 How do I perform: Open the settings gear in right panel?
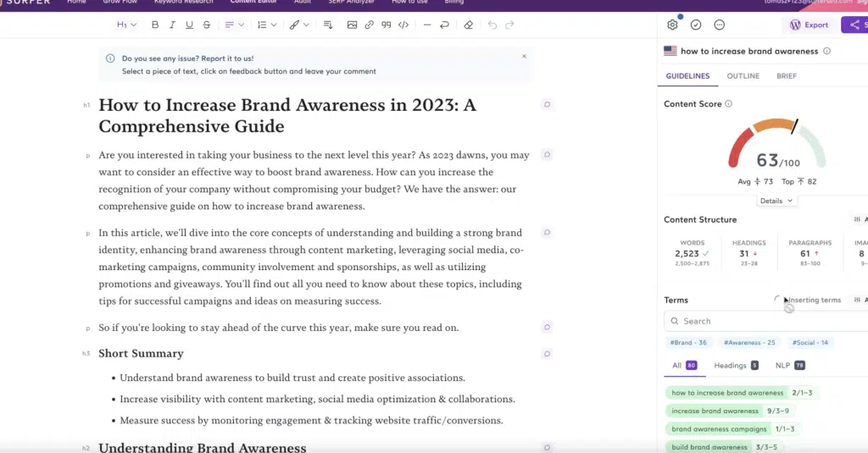pos(672,25)
